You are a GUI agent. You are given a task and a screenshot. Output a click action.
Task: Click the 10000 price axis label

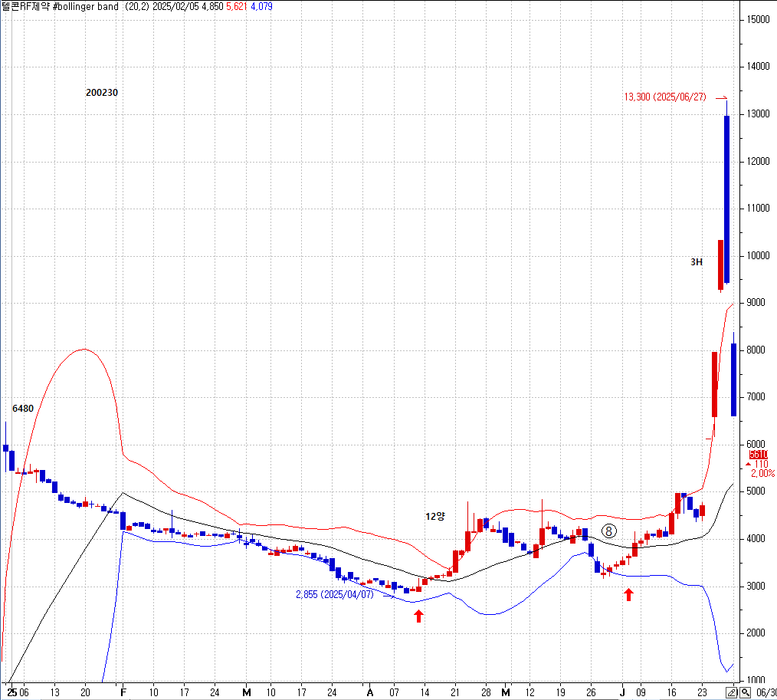point(758,256)
